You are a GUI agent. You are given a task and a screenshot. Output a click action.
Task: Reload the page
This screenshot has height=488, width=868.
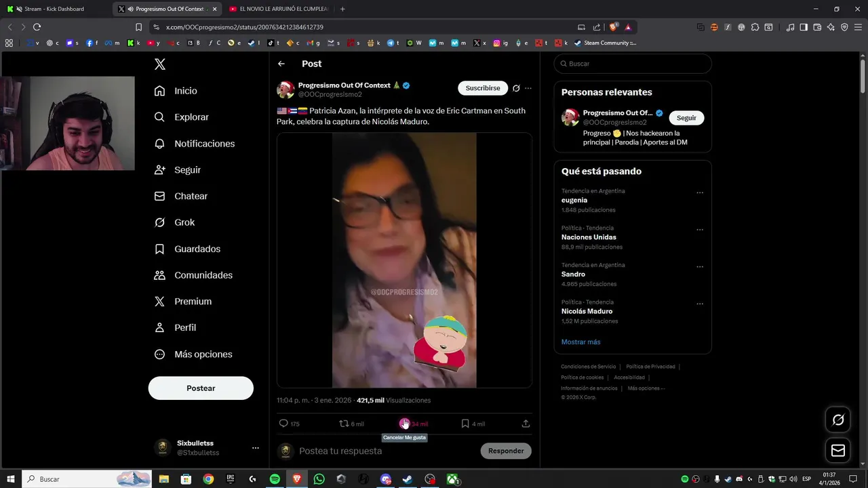[x=37, y=27]
